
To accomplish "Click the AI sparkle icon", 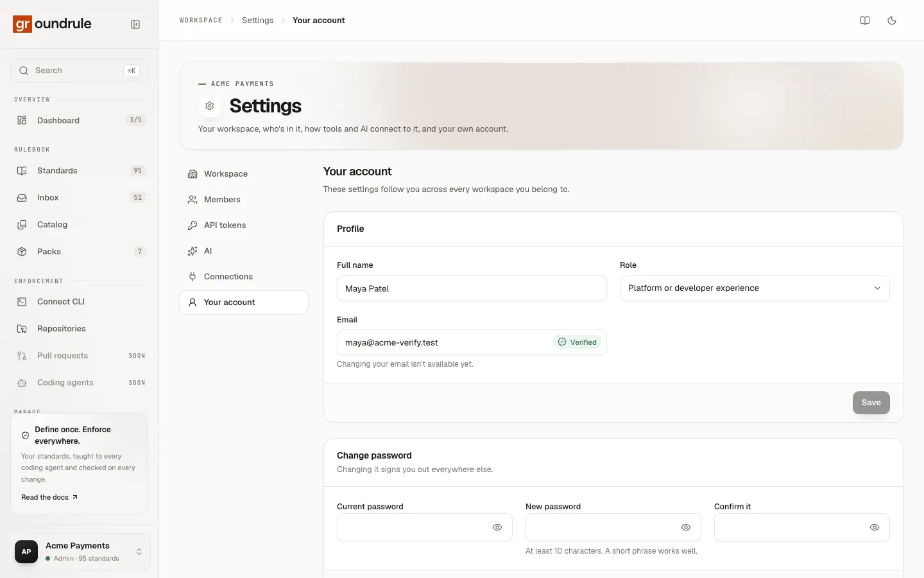I will tap(193, 251).
